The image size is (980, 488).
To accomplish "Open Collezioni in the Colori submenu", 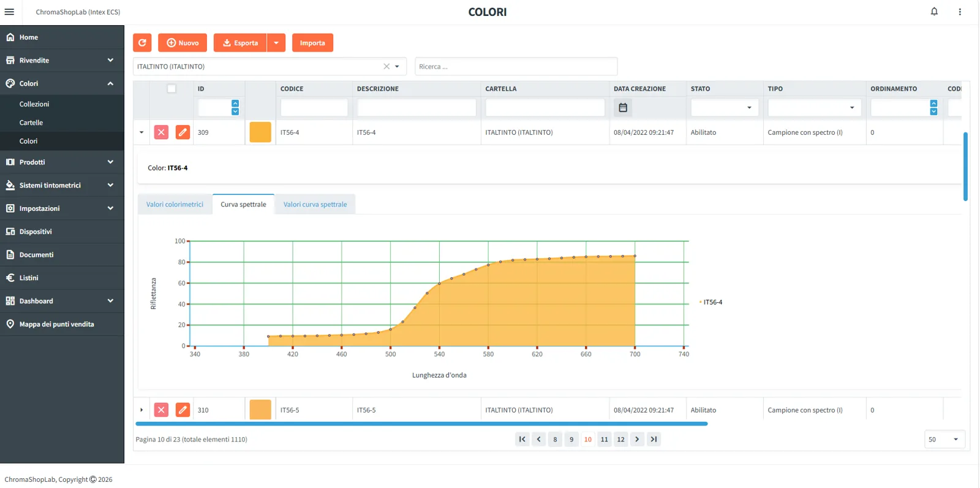I will 62,104.
